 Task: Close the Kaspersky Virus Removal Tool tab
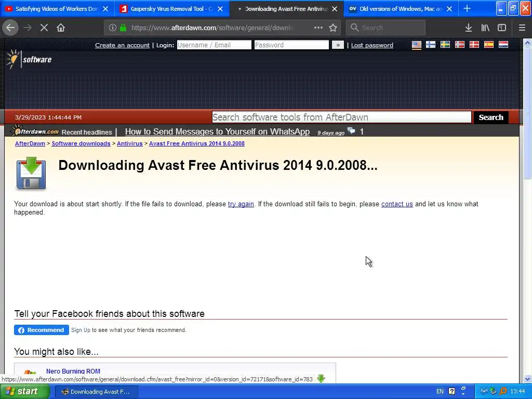pos(220,9)
